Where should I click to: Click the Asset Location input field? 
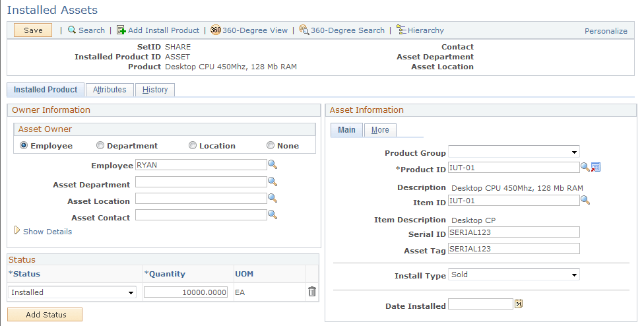(x=201, y=199)
